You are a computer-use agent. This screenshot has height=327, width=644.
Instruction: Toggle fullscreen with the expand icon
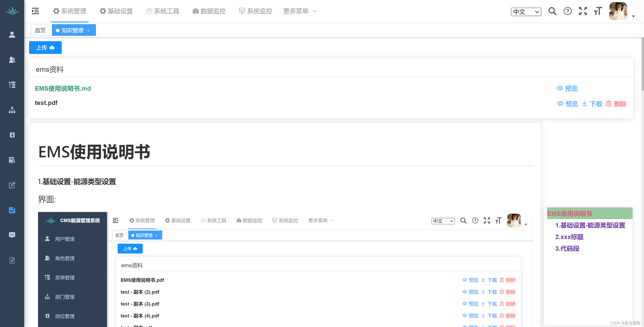click(583, 11)
